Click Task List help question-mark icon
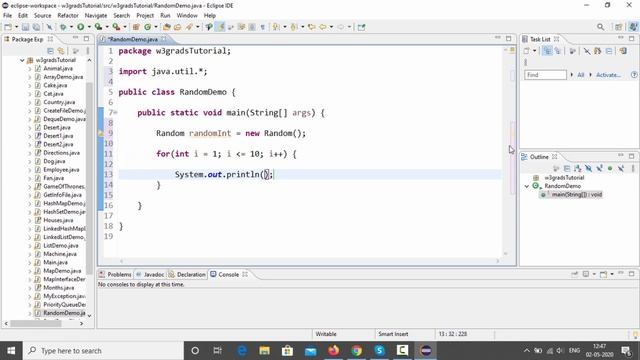The height and width of the screenshot is (360, 640). [x=634, y=75]
